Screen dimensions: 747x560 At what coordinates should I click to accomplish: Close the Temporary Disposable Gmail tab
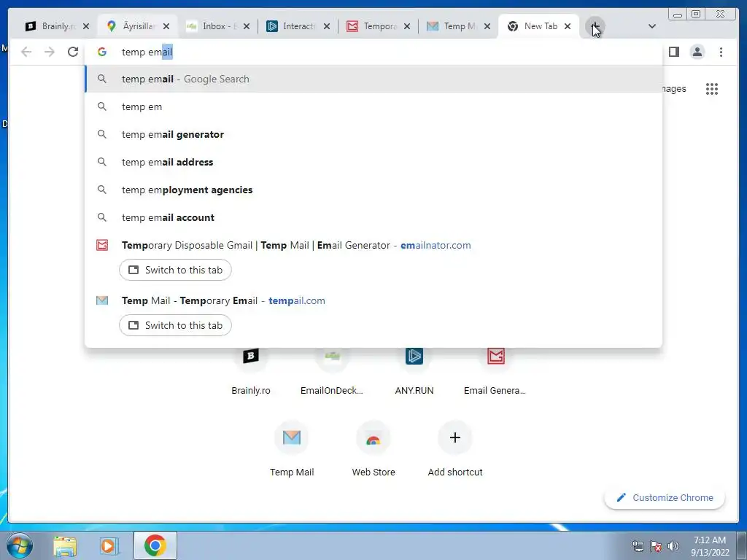(x=407, y=26)
